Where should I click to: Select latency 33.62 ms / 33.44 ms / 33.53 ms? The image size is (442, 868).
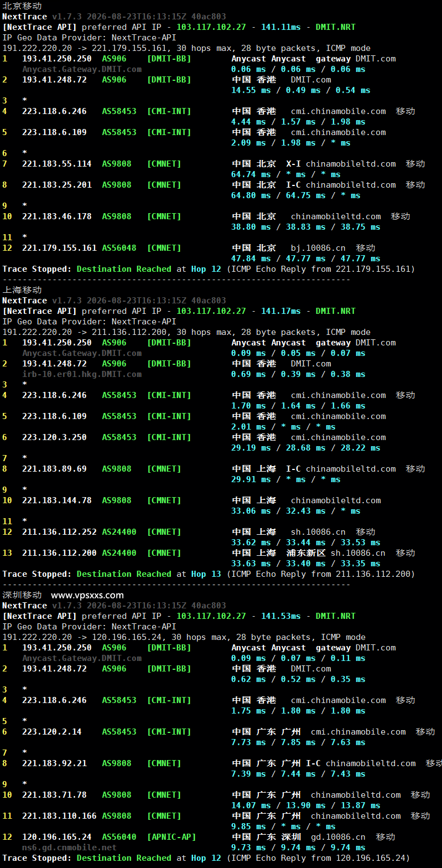(x=306, y=542)
